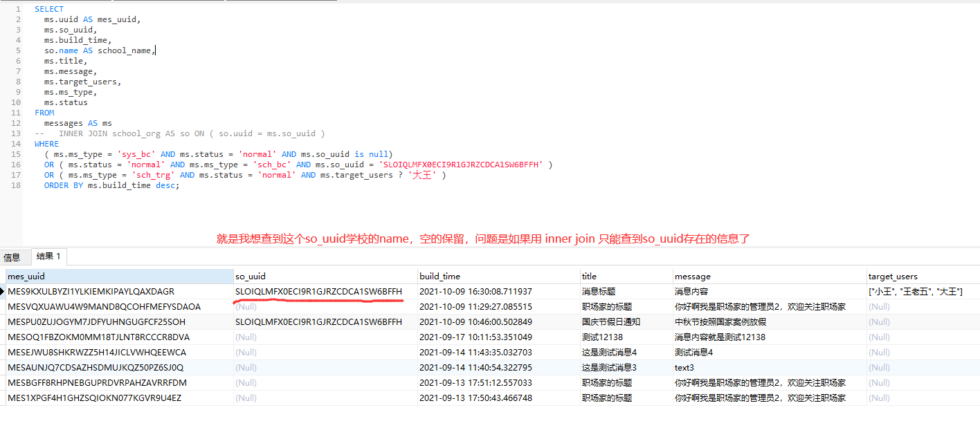Select the 结果 1 tab

(48, 256)
